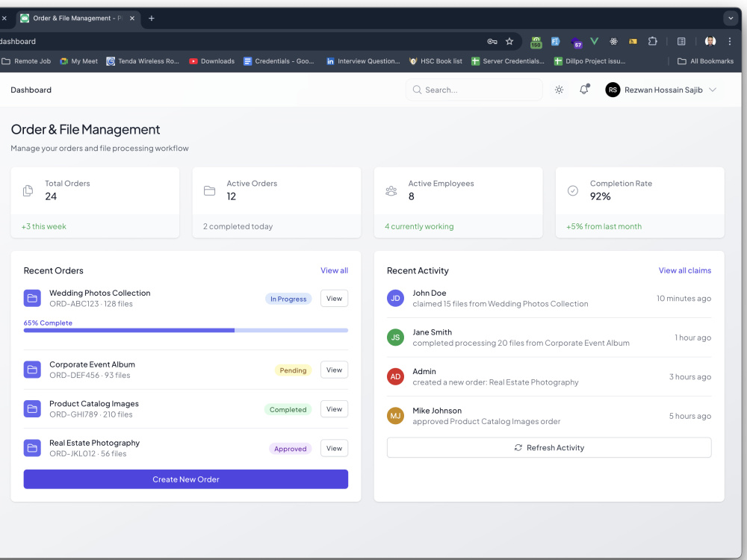
Task: Open the Interview Question... bookmark
Action: coord(363,61)
